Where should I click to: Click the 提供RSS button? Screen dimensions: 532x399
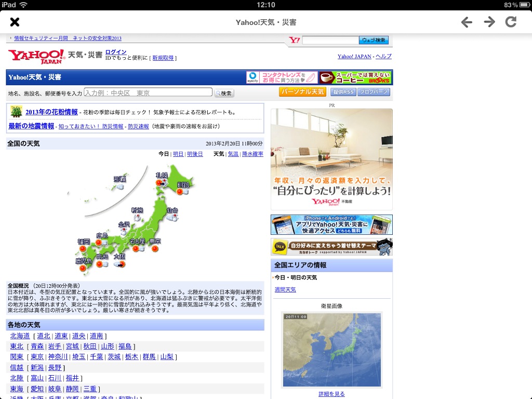click(x=343, y=92)
